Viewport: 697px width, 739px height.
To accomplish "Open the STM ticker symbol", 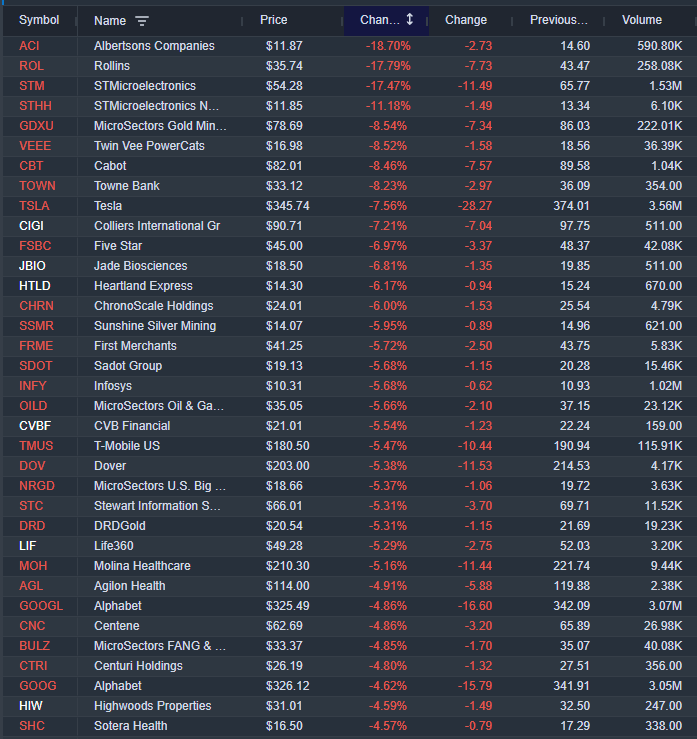I will [32, 86].
